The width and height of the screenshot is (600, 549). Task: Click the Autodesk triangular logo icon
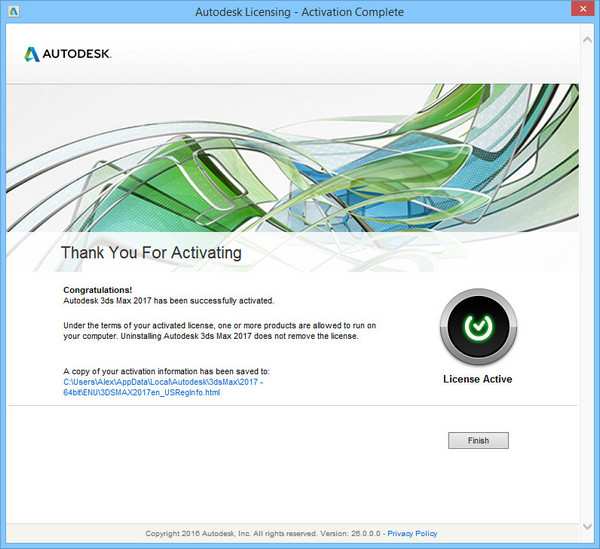pyautogui.click(x=32, y=54)
